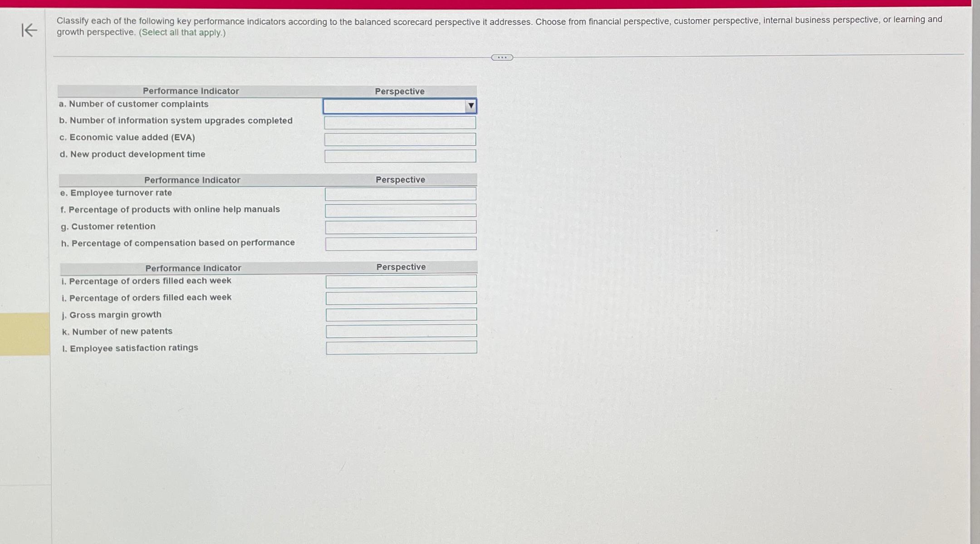Open dropdown arrow for customer complaints perspective
980x544 pixels.
click(470, 106)
